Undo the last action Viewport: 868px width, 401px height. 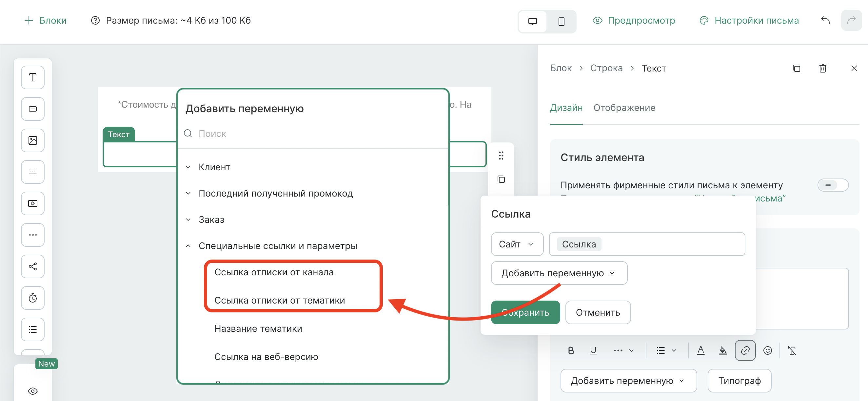(x=825, y=21)
